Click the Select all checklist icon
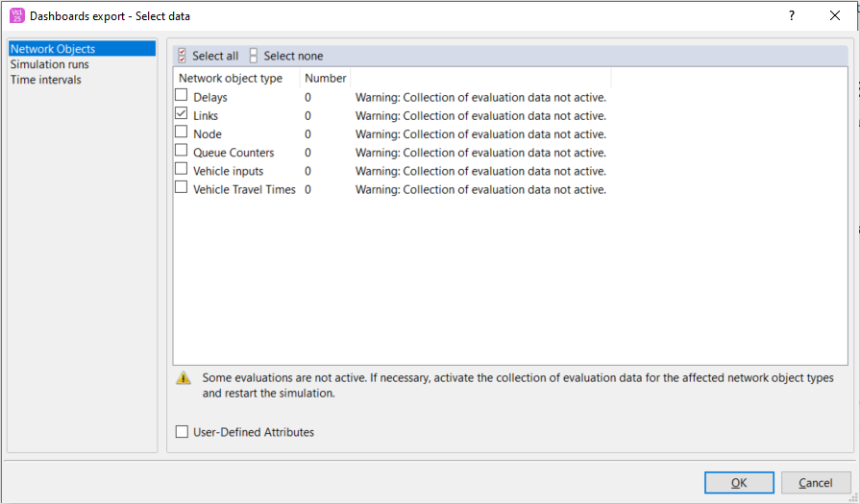Image resolution: width=860 pixels, height=504 pixels. pyautogui.click(x=183, y=56)
